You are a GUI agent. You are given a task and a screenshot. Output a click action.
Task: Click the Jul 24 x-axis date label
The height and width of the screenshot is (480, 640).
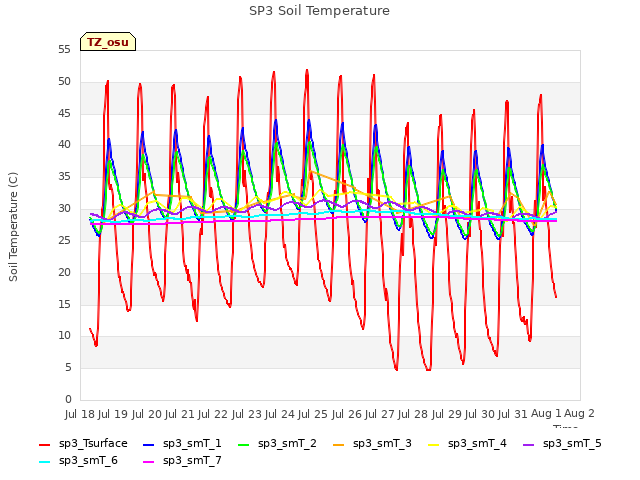(x=279, y=414)
